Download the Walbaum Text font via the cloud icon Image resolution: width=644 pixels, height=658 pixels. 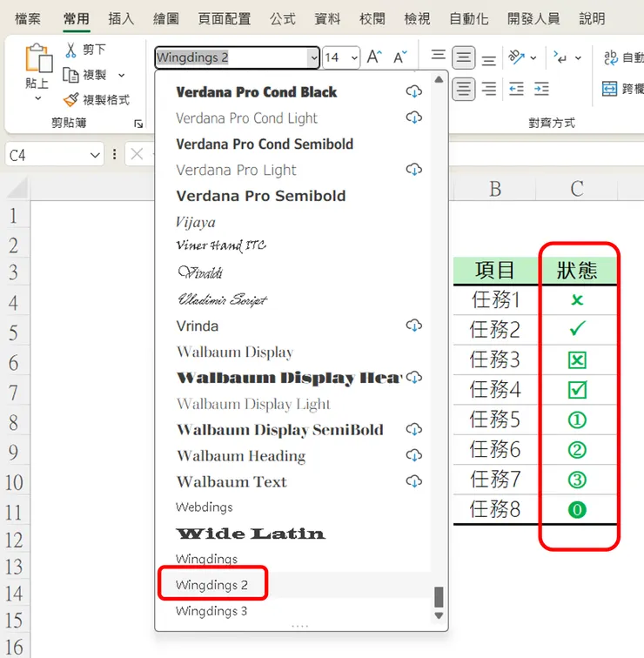point(413,481)
